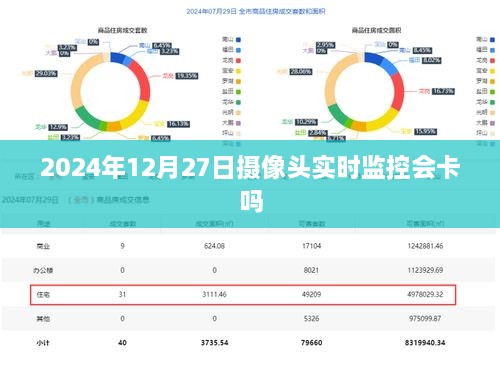Click cell value 8021
The height and width of the screenshot is (368, 500).
click(x=311, y=270)
